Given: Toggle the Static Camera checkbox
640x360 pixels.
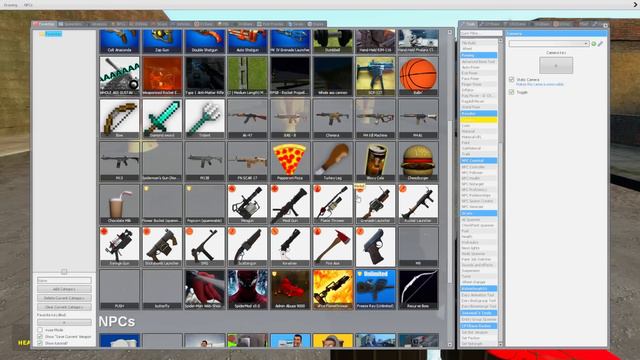Looking at the screenshot, I should click(x=511, y=80).
